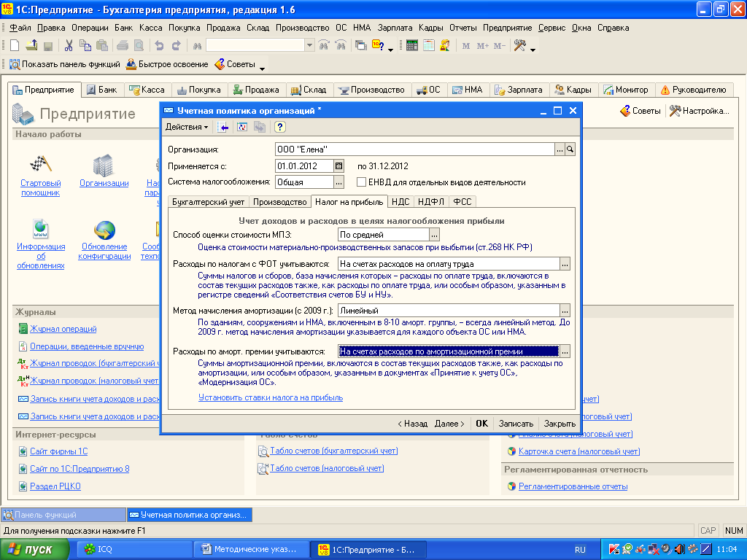
Task: Open the Зарплата menu
Action: pos(395,28)
